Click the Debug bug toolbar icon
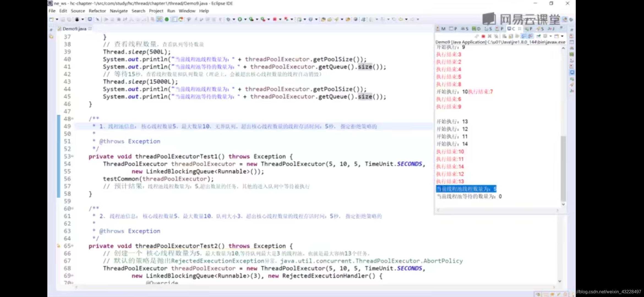 [x=228, y=19]
